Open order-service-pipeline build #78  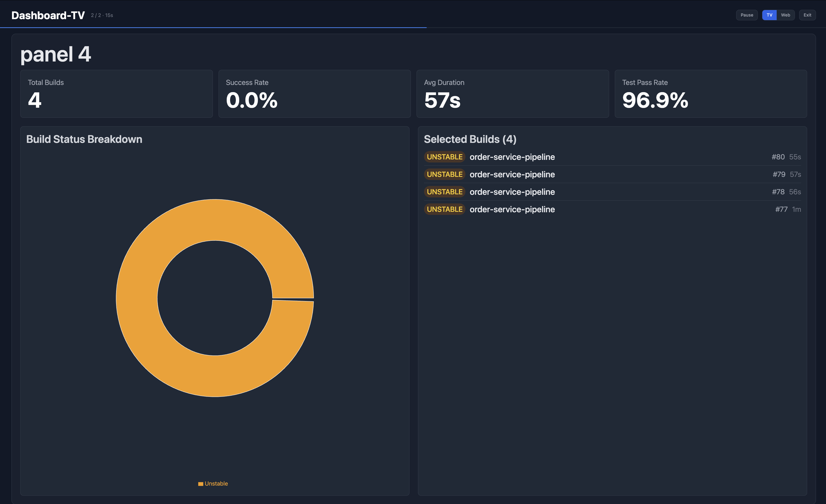pos(512,192)
